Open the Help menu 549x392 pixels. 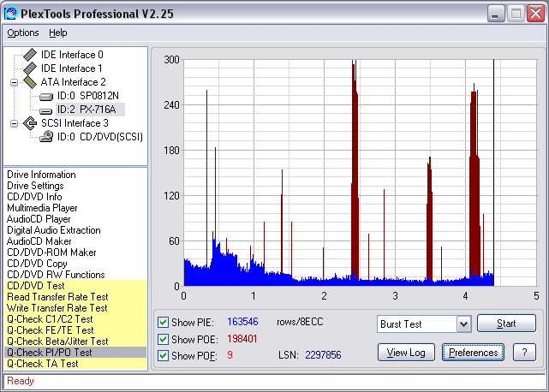(57, 33)
